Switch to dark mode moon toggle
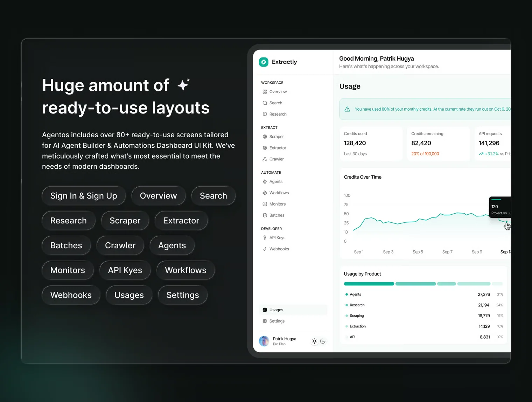The width and height of the screenshot is (532, 402). (323, 341)
